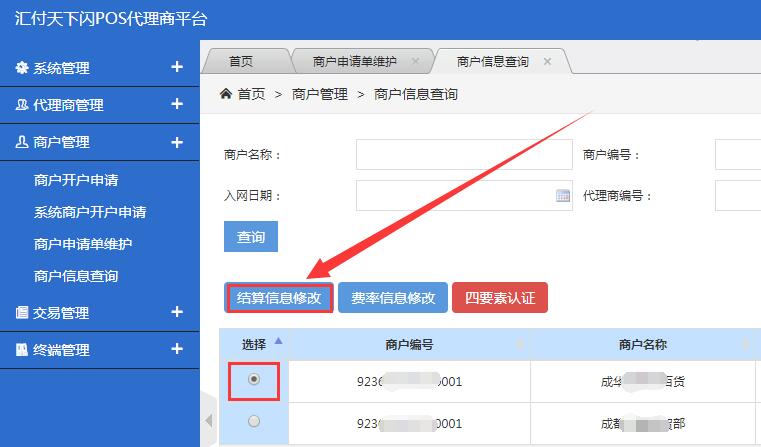Image resolution: width=761 pixels, height=447 pixels.
Task: Expand the 系统管理 menu with its plus
Action: [x=177, y=67]
